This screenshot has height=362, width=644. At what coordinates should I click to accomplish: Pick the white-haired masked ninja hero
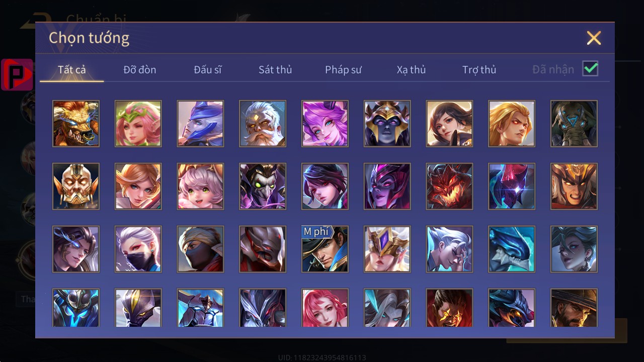[x=138, y=249]
